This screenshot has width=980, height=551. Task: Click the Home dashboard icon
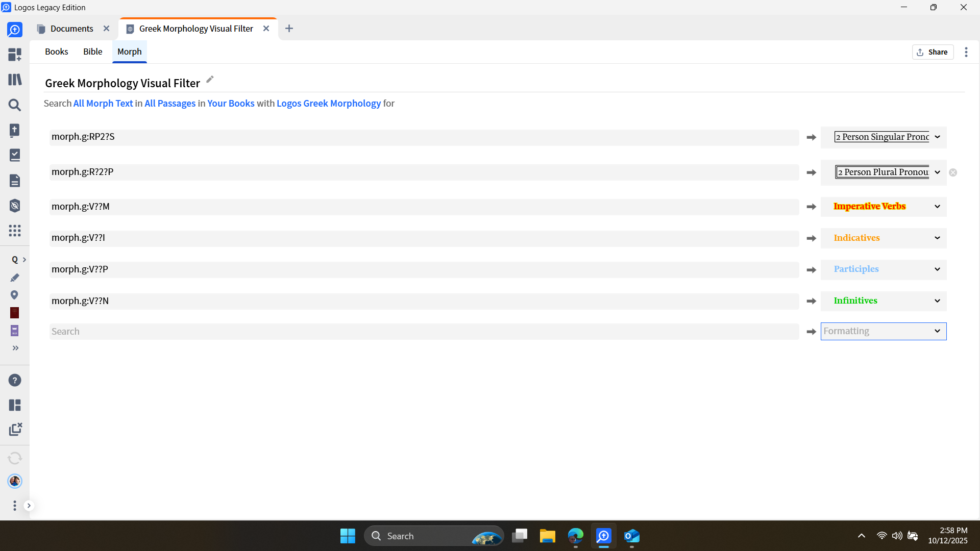(15, 55)
